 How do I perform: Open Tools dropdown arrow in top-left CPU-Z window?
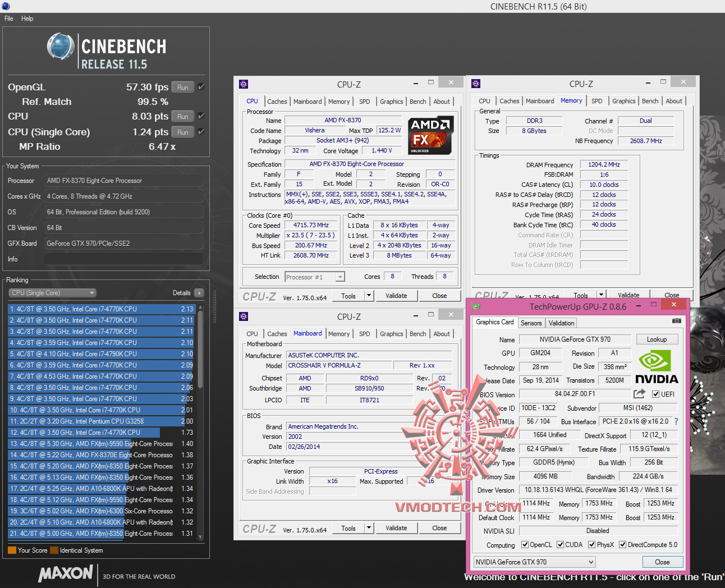point(369,296)
